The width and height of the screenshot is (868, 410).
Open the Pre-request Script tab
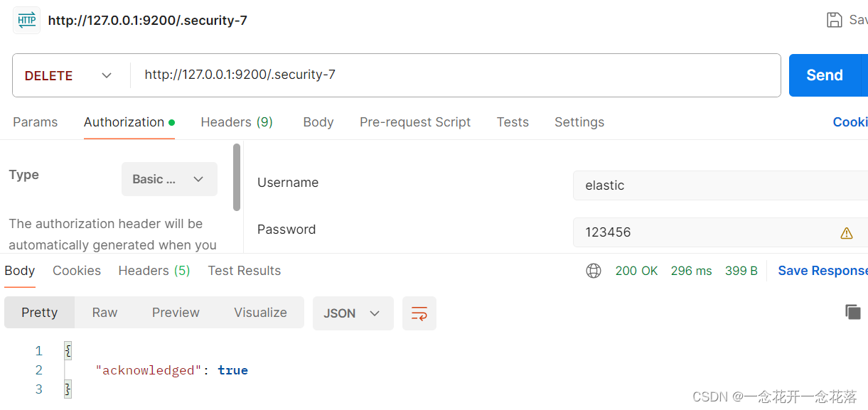click(x=415, y=122)
